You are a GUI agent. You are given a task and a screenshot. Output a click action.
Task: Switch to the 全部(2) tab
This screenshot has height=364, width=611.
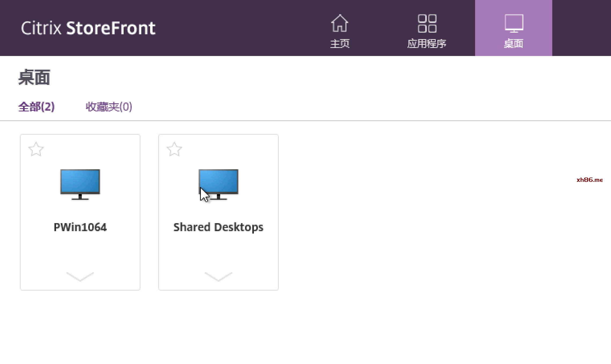click(36, 107)
